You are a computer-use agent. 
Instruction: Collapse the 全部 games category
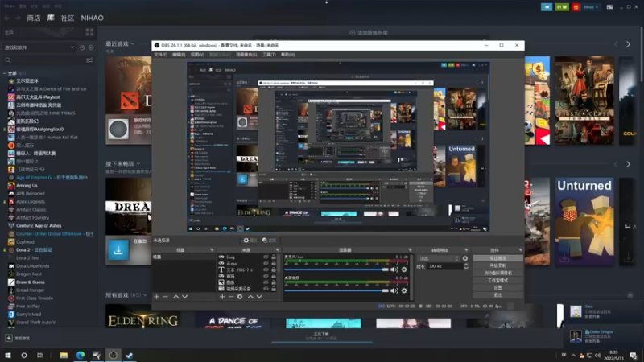5,73
